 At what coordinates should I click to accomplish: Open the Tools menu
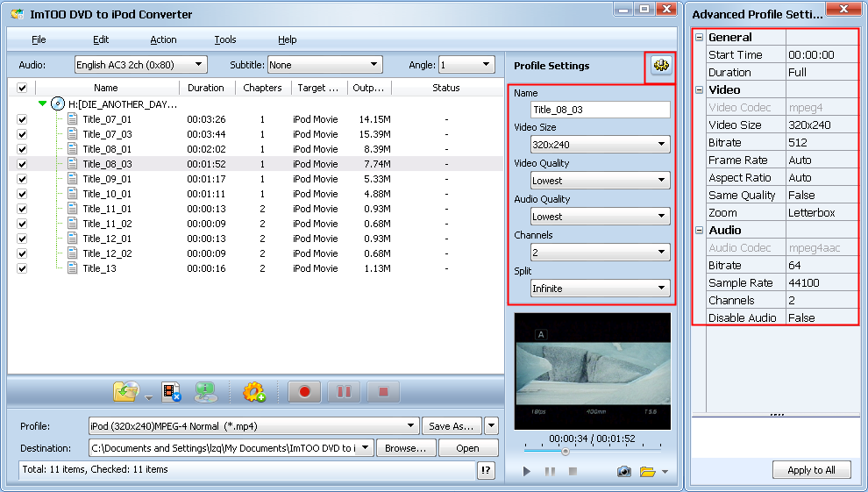point(225,39)
